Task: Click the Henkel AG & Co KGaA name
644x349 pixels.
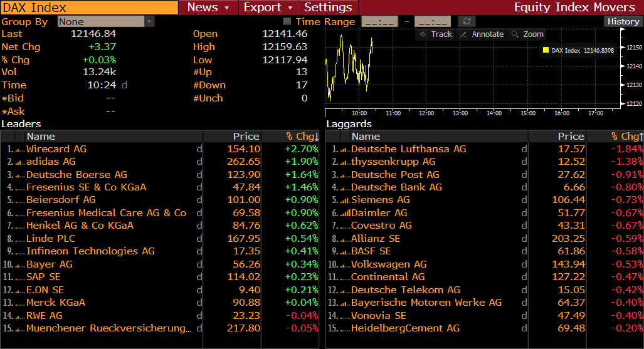Action: 80,226
